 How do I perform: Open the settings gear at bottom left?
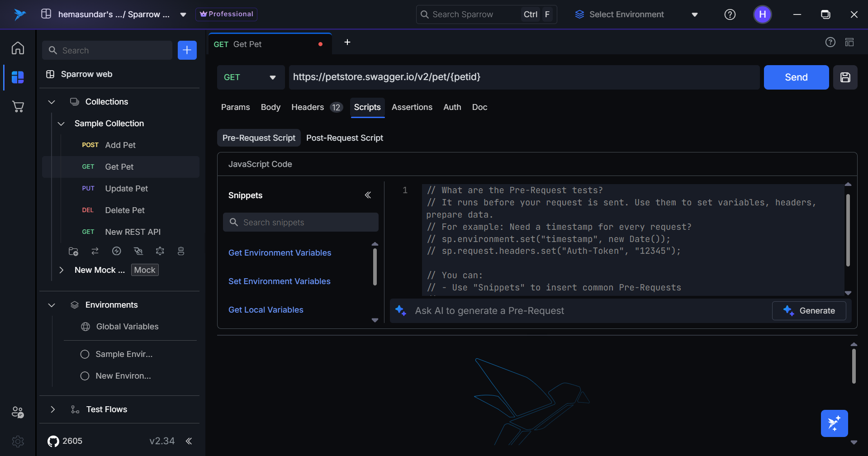18,441
